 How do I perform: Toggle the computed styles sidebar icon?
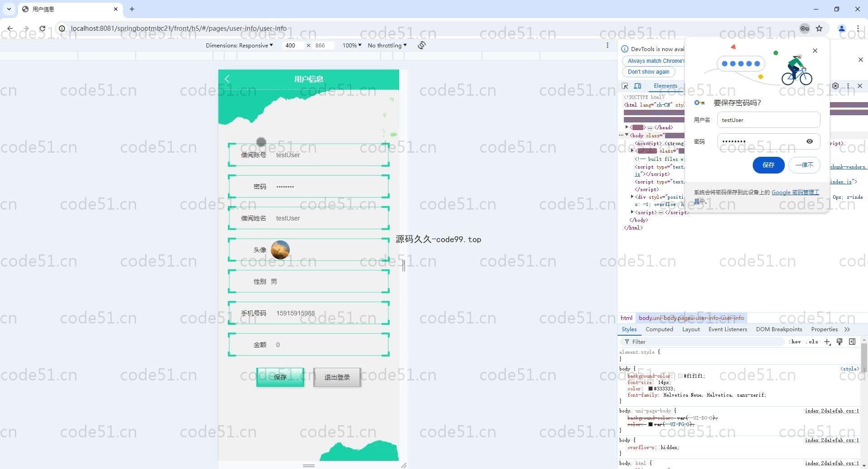(x=852, y=342)
